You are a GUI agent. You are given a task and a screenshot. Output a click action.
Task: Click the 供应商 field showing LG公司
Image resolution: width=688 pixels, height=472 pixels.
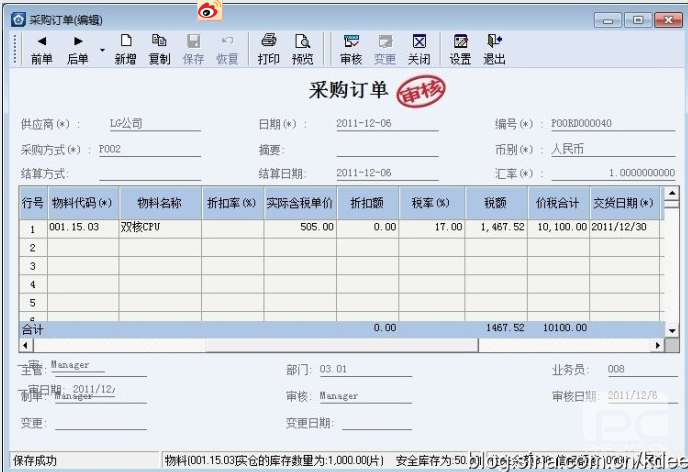[154, 124]
